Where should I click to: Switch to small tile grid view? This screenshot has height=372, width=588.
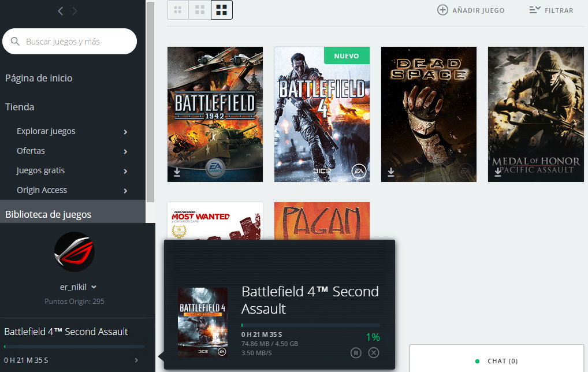pyautogui.click(x=178, y=10)
